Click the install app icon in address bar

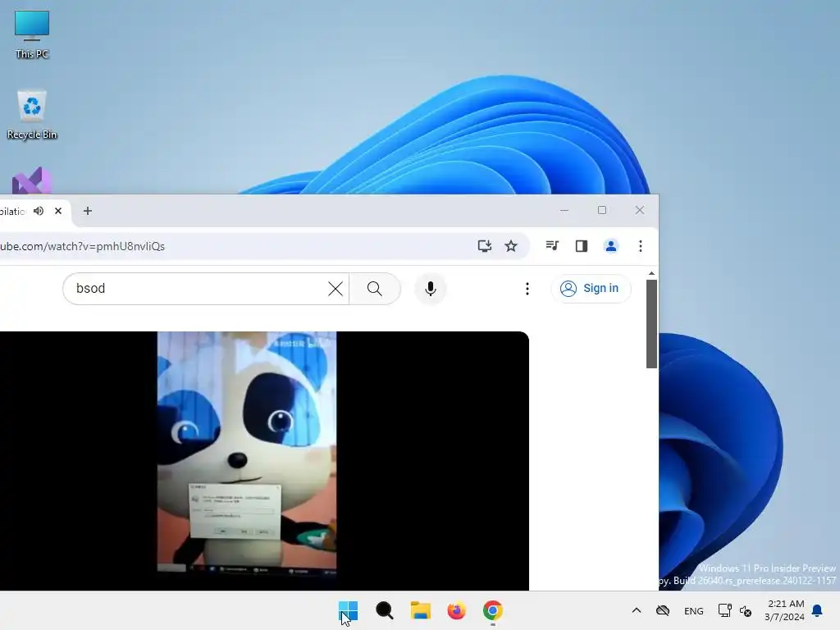click(x=484, y=246)
